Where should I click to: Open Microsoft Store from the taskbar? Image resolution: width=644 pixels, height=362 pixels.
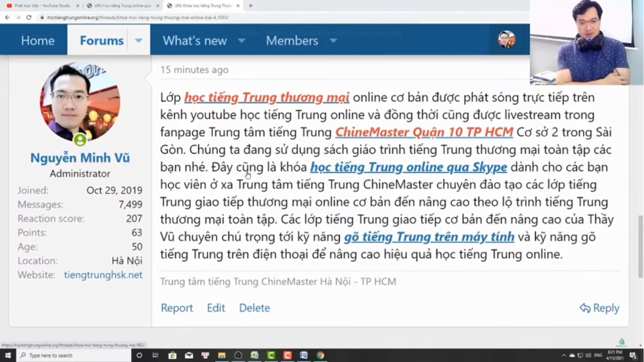[172, 355]
